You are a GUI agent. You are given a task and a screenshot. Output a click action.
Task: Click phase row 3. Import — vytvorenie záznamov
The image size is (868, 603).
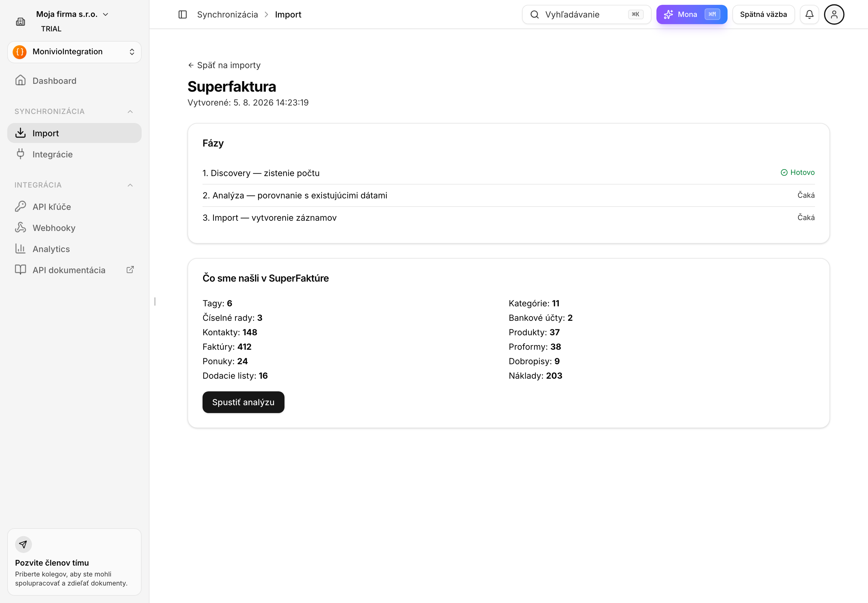(x=508, y=218)
